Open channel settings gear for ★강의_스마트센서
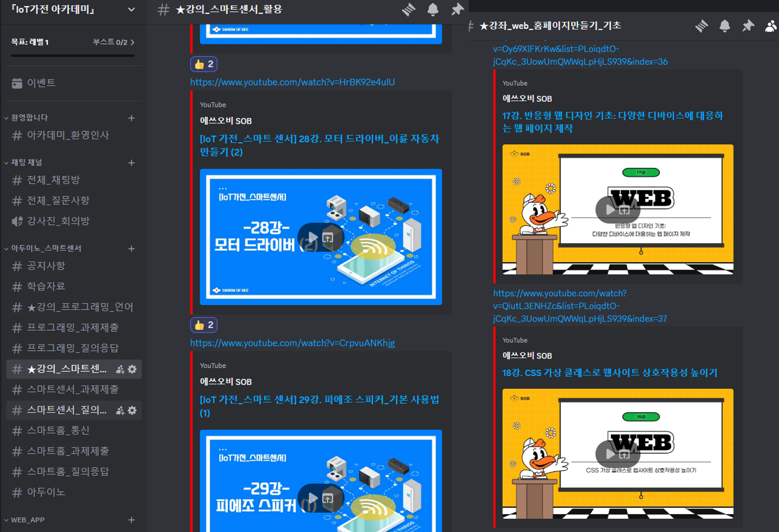The width and height of the screenshot is (779, 532). click(132, 369)
